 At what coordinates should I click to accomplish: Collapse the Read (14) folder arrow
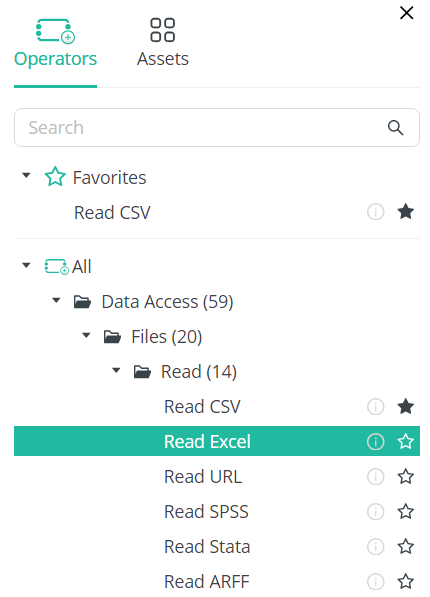116,370
